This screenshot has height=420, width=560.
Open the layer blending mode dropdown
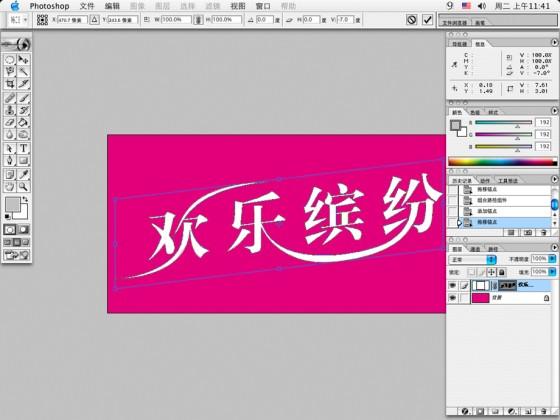472,259
